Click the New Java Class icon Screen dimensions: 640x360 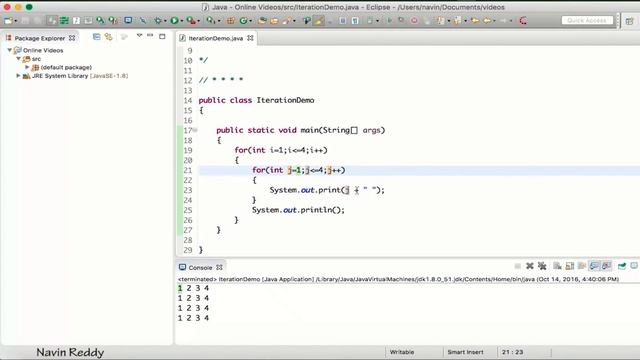(x=243, y=20)
